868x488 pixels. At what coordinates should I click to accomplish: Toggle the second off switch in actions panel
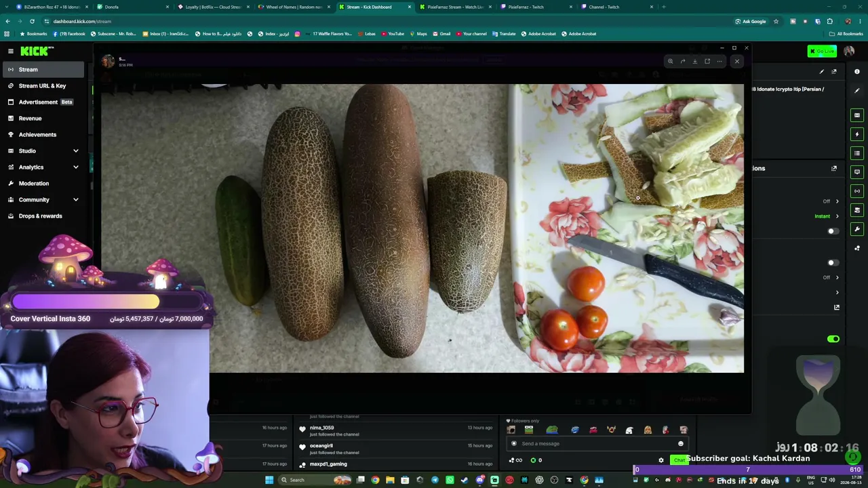point(833,262)
